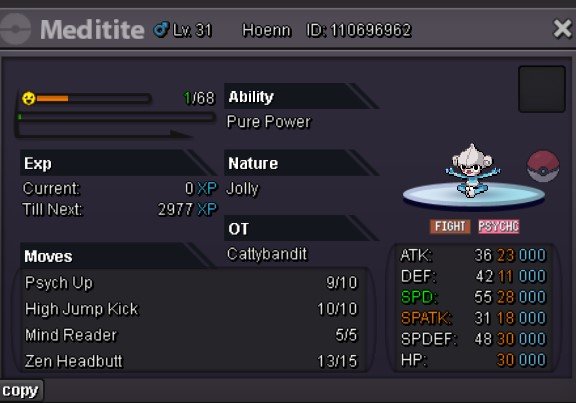576x403 pixels.
Task: Click the male gender symbol icon
Action: coord(161,29)
